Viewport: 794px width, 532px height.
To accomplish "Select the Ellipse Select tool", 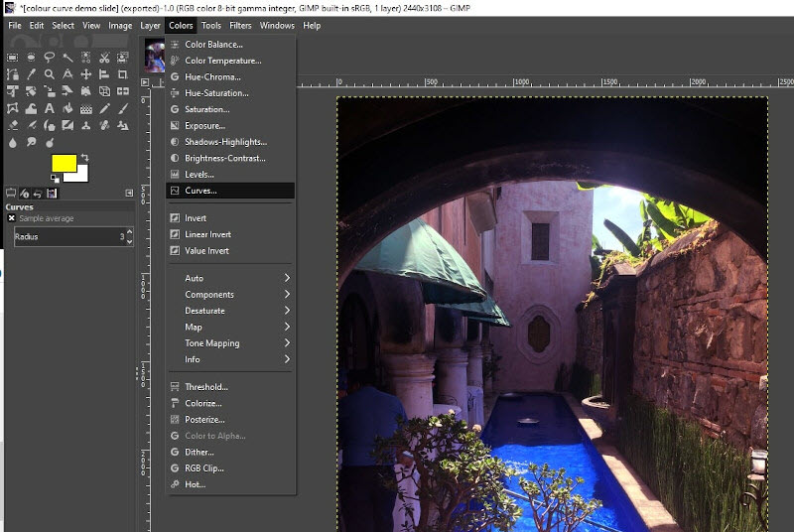I will point(31,58).
